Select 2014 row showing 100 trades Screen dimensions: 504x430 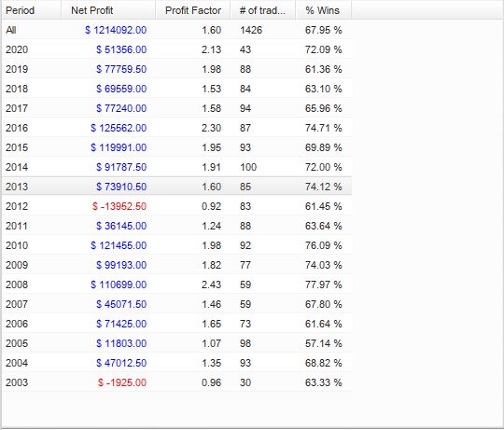pos(176,167)
